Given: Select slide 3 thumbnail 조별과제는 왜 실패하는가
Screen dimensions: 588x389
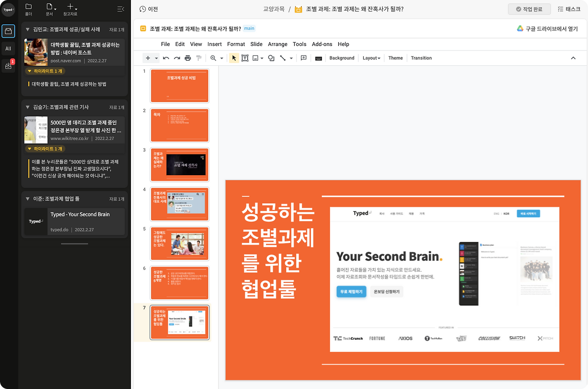Looking at the screenshot, I should pyautogui.click(x=180, y=165).
